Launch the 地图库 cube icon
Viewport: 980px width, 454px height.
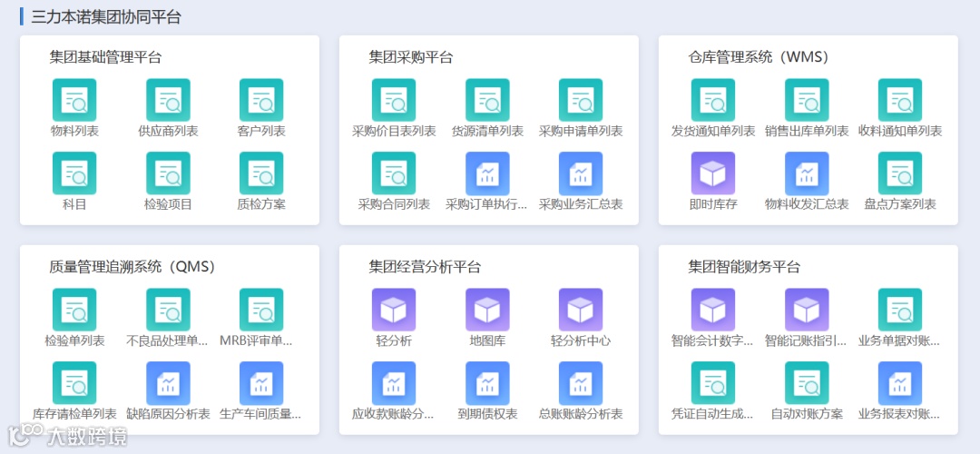[487, 310]
